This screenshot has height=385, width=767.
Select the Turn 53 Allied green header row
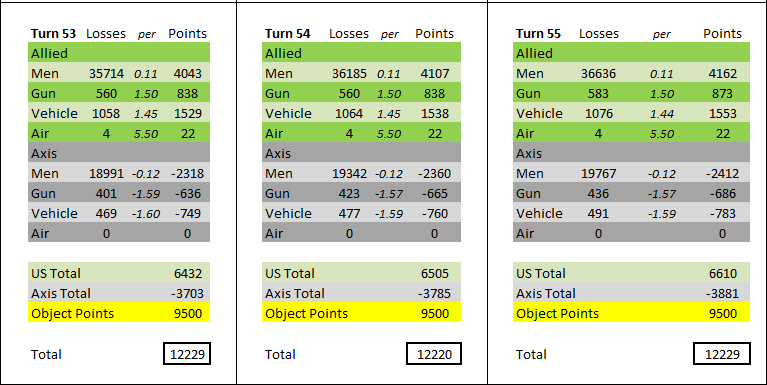[119, 52]
